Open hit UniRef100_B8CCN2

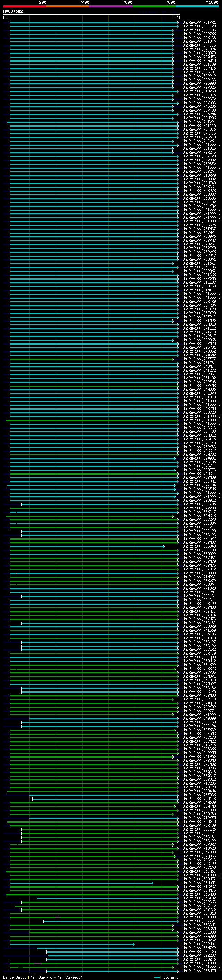click(199, 925)
